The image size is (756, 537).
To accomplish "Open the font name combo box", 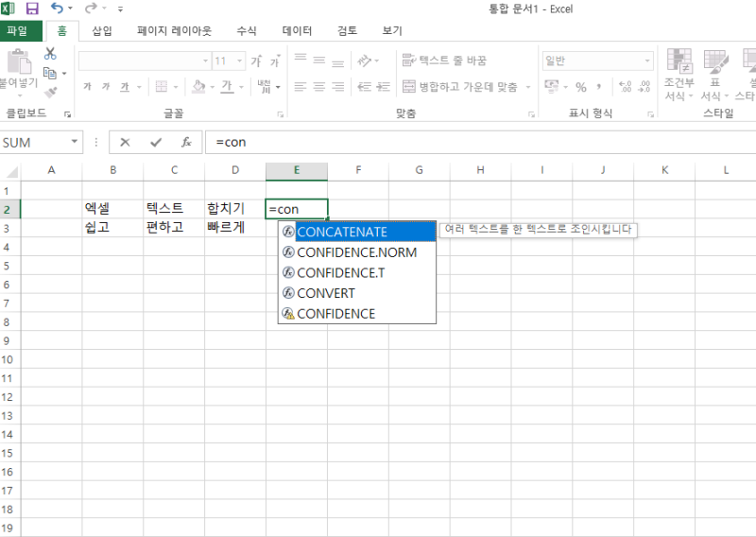I will (x=145, y=61).
